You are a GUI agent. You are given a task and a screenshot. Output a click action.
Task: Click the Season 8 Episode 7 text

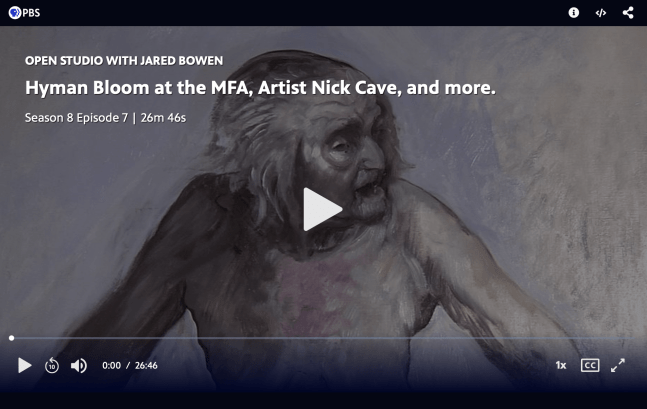pyautogui.click(x=76, y=118)
